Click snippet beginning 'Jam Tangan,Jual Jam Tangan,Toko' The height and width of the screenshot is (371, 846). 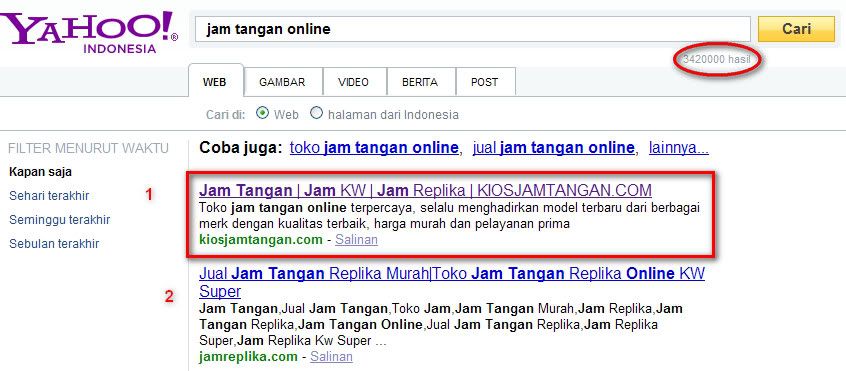pos(441,325)
